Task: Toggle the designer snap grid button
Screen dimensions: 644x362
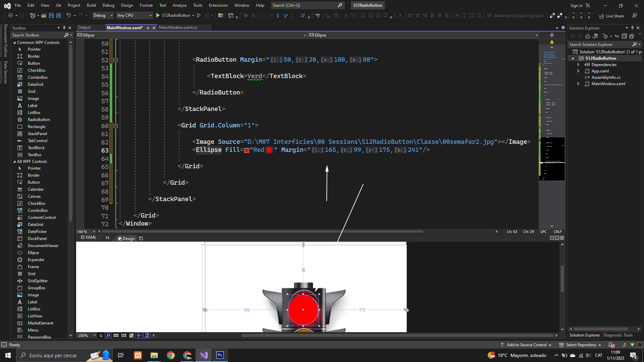Action: (x=116, y=336)
